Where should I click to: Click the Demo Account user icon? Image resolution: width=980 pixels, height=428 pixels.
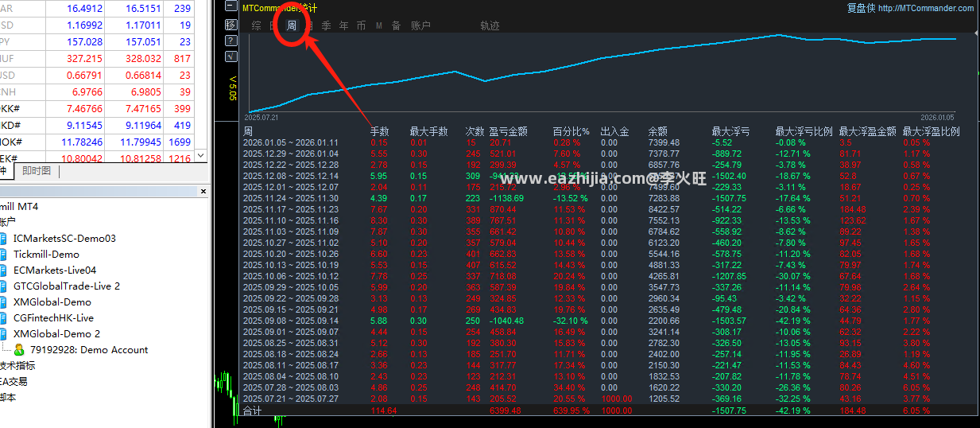(x=19, y=349)
